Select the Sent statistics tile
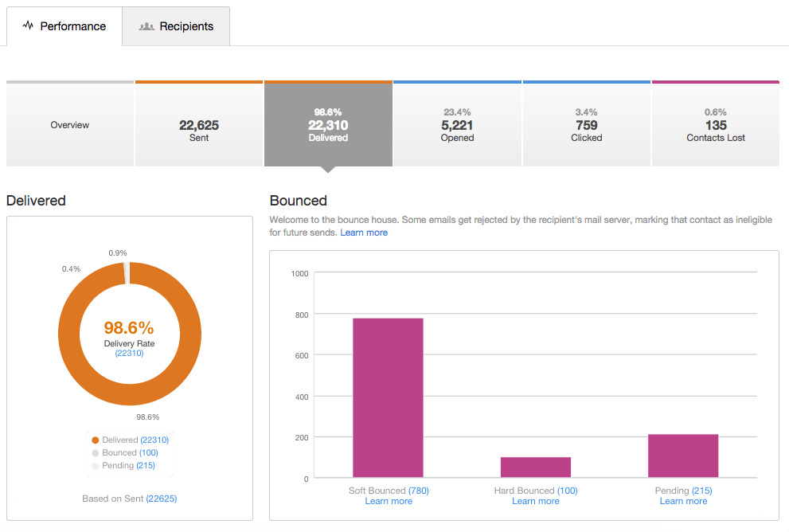Screen dimensions: 789x532 [198, 123]
